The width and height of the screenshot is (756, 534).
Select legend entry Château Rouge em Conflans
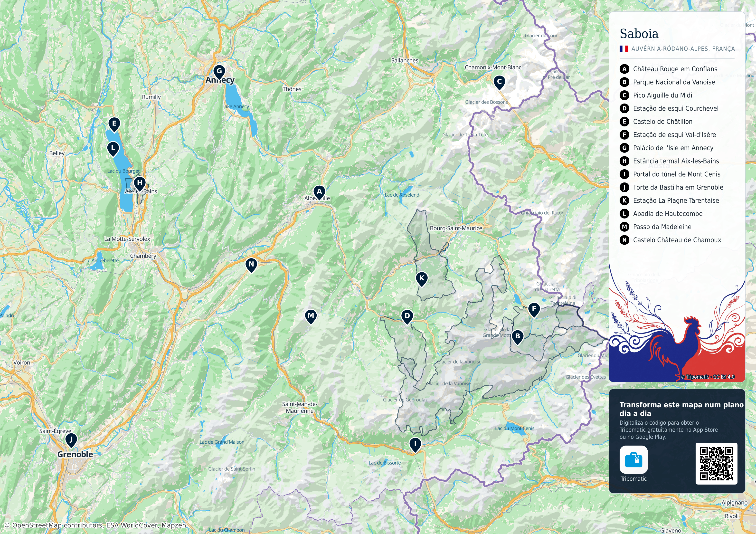(x=668, y=69)
